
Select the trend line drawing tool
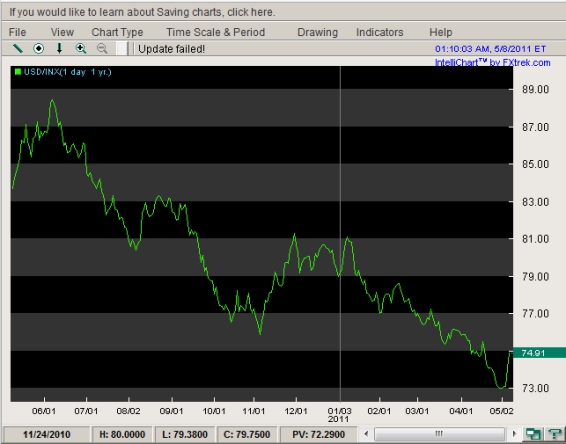point(18,48)
